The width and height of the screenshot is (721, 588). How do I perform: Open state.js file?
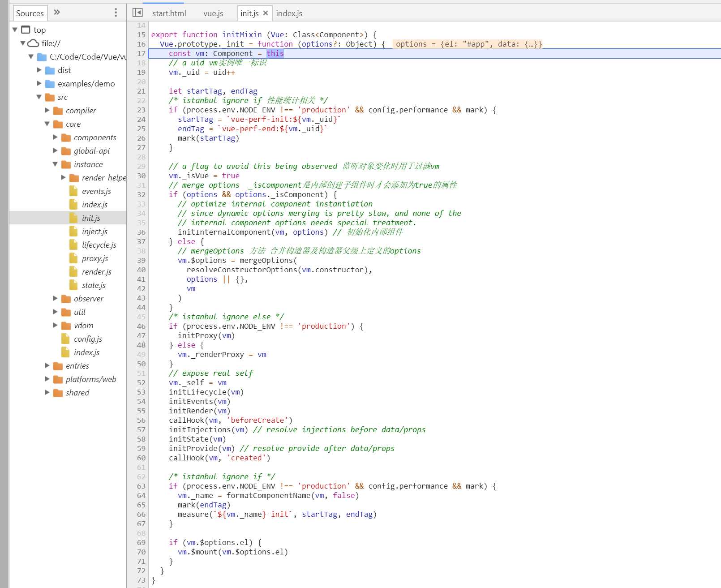tap(94, 285)
